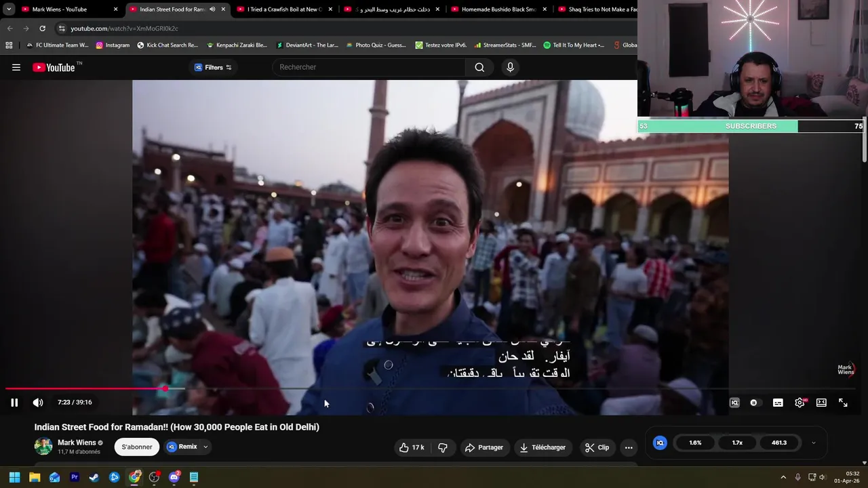Open Adobe Premiere Pro from the taskbar
Screen dimensions: 868x488
click(x=75, y=477)
